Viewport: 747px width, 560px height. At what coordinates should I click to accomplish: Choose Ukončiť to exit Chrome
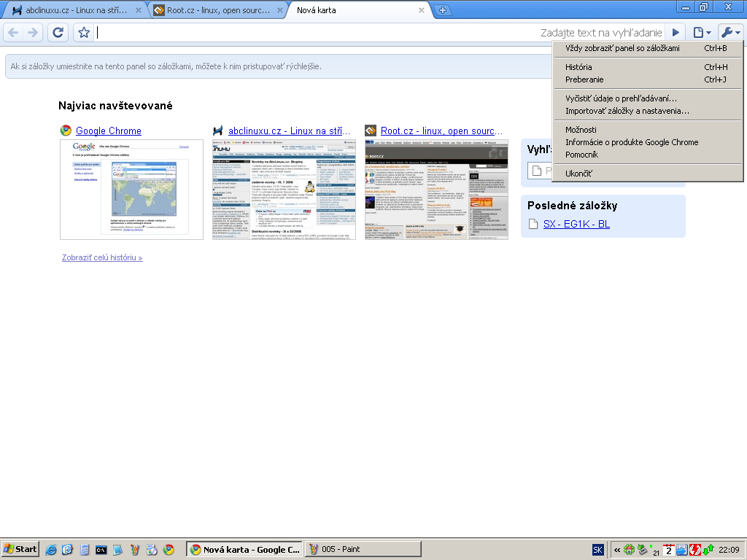point(648,174)
